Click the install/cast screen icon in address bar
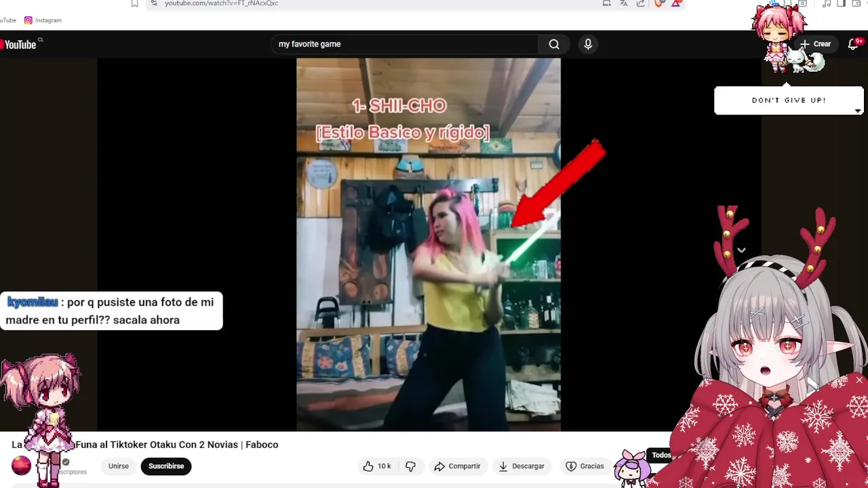Image resolution: width=868 pixels, height=488 pixels. click(607, 3)
